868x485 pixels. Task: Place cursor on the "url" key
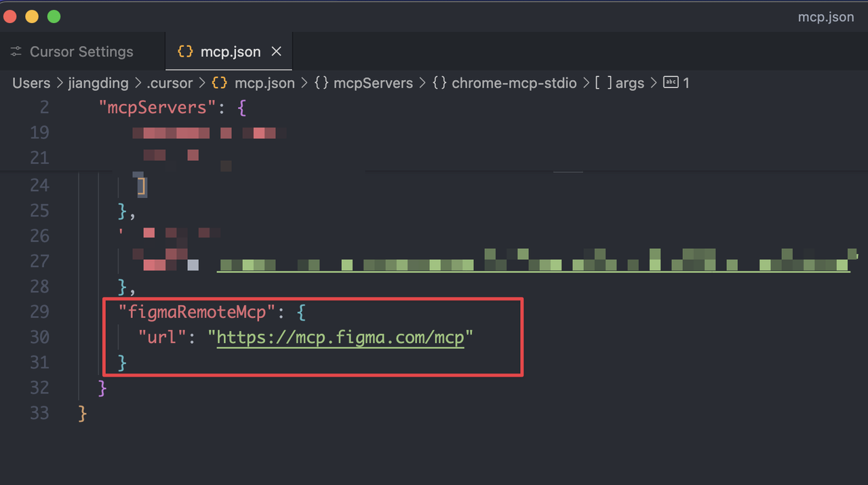pyautogui.click(x=162, y=337)
